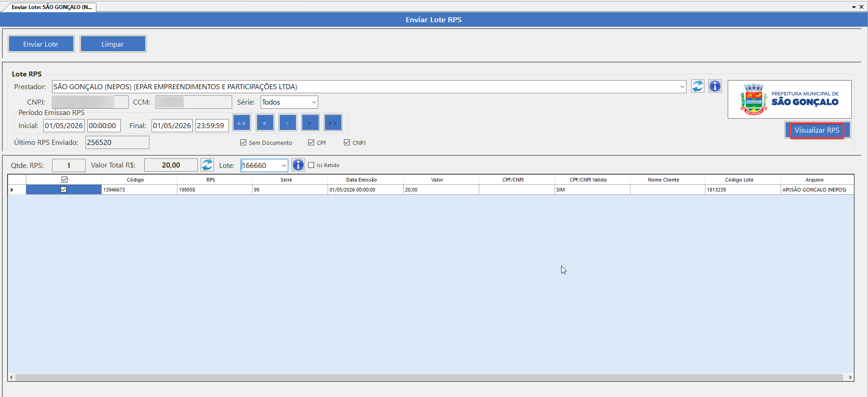Uncheck the row checkbox for RPS 13946673
The height and width of the screenshot is (397, 868).
(63, 190)
